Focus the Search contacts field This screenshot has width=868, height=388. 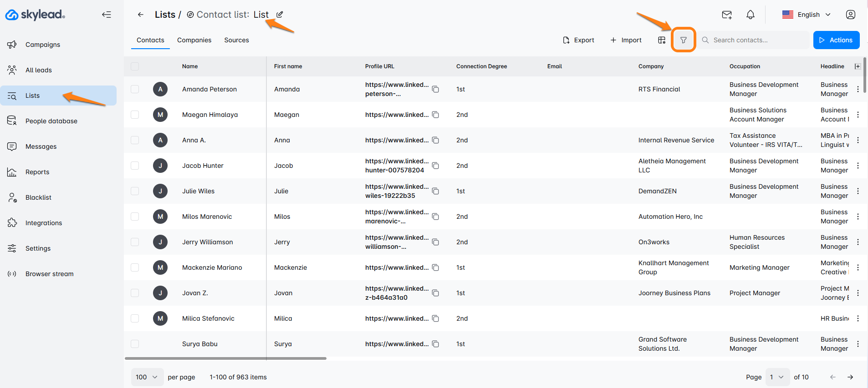click(754, 40)
